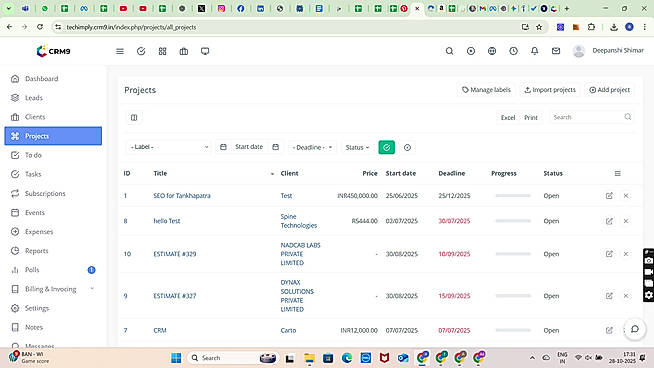Click the Manage labels button

click(486, 90)
